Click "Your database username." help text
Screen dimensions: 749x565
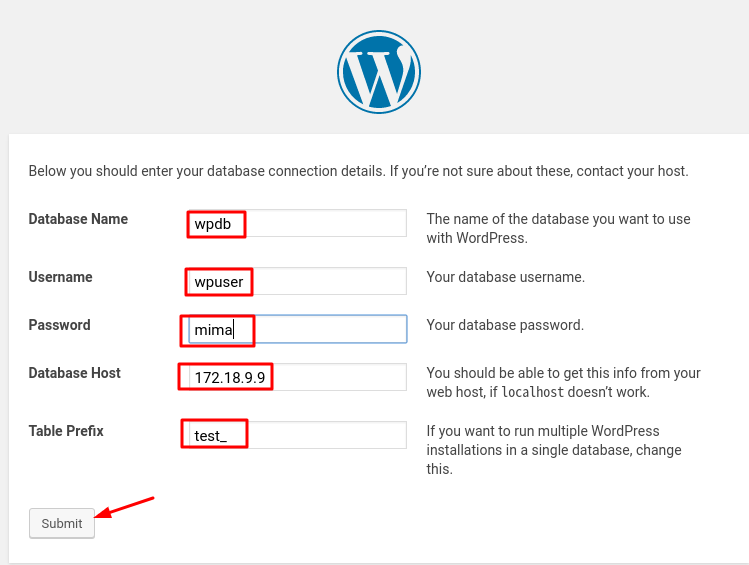(505, 277)
